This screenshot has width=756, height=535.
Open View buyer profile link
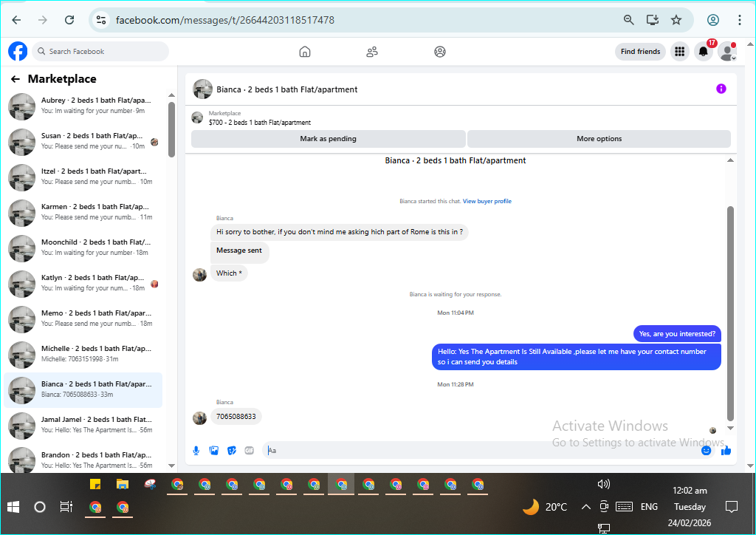(x=487, y=201)
